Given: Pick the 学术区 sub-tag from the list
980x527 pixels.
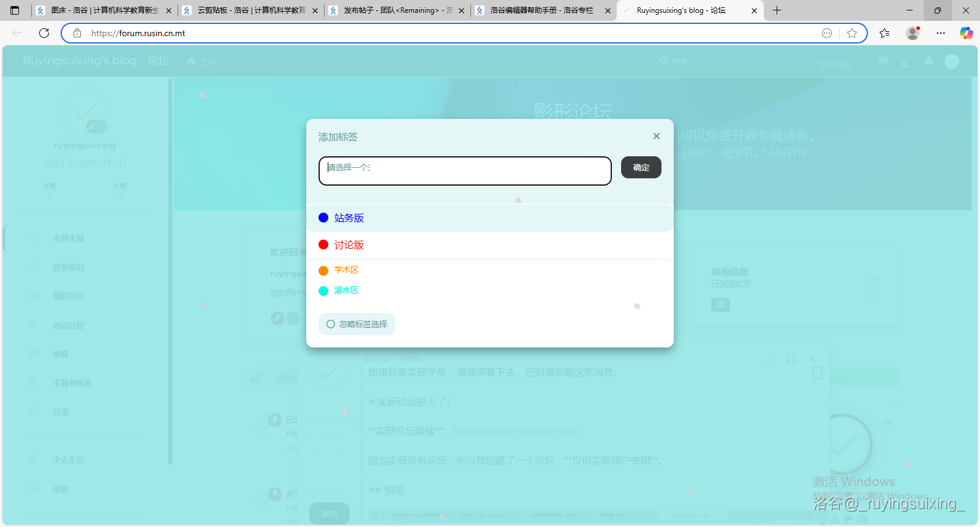Looking at the screenshot, I should click(x=346, y=270).
